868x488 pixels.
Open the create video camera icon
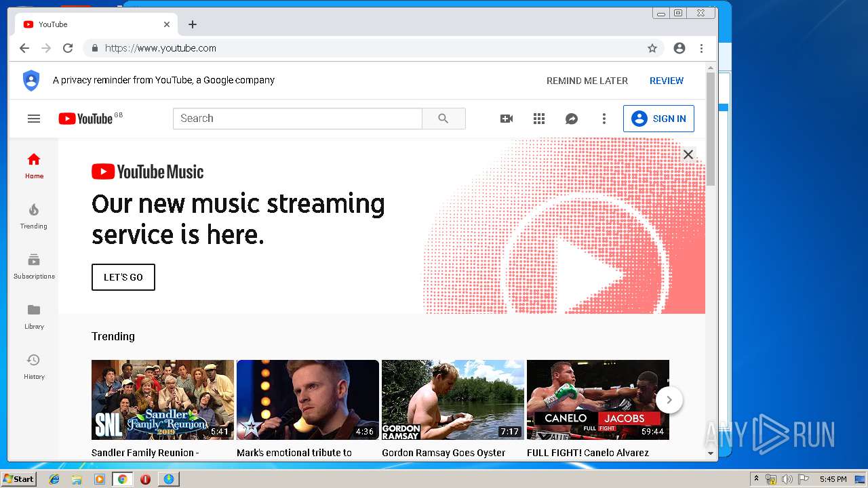pyautogui.click(x=507, y=119)
